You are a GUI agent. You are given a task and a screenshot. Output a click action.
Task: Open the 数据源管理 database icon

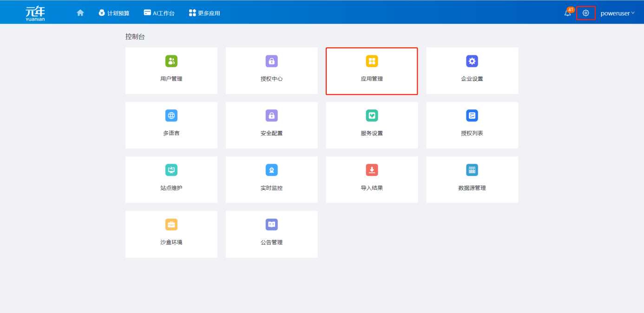472,170
